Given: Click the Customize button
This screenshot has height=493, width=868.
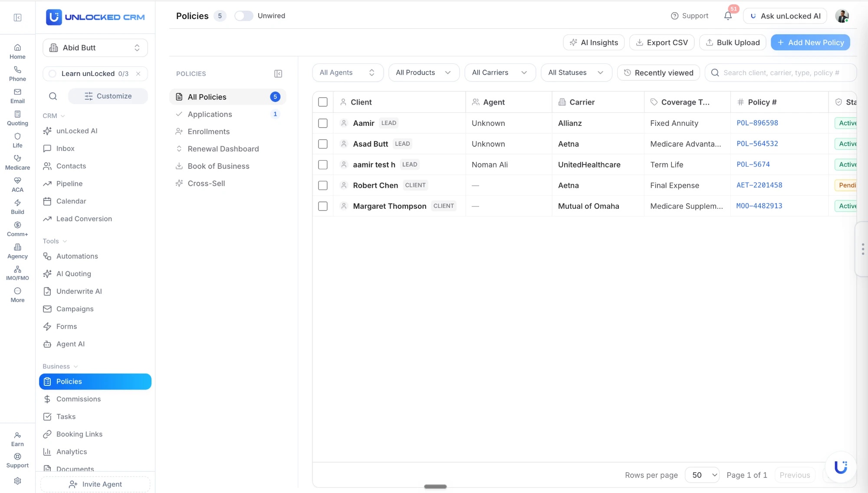Looking at the screenshot, I should [x=108, y=96].
